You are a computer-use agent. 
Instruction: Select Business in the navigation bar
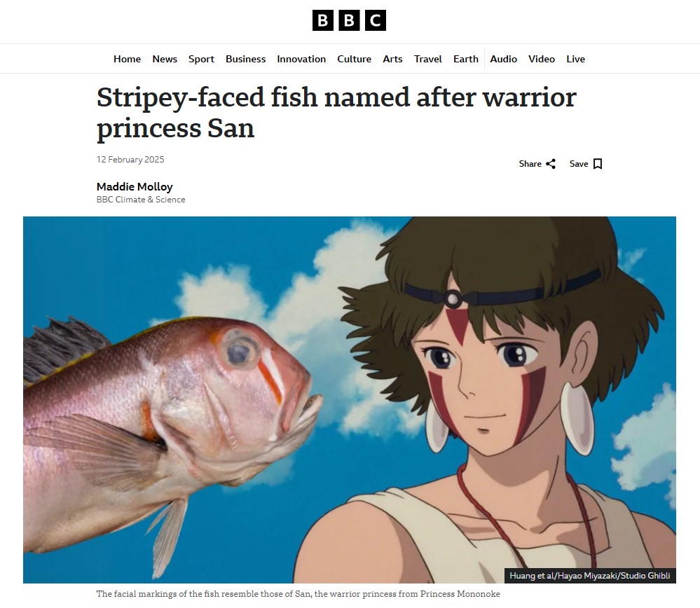[x=245, y=59]
